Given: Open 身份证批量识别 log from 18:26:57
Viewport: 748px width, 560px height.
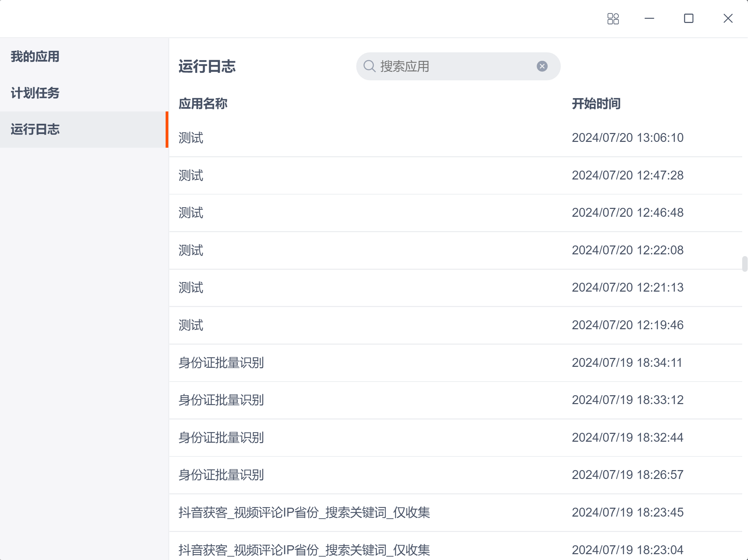Looking at the screenshot, I should tap(221, 475).
